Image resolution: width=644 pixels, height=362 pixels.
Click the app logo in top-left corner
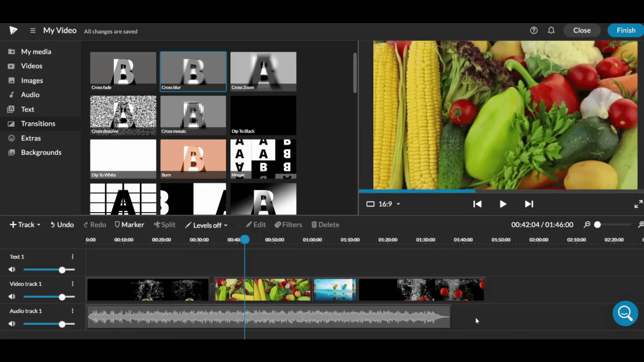coord(14,31)
